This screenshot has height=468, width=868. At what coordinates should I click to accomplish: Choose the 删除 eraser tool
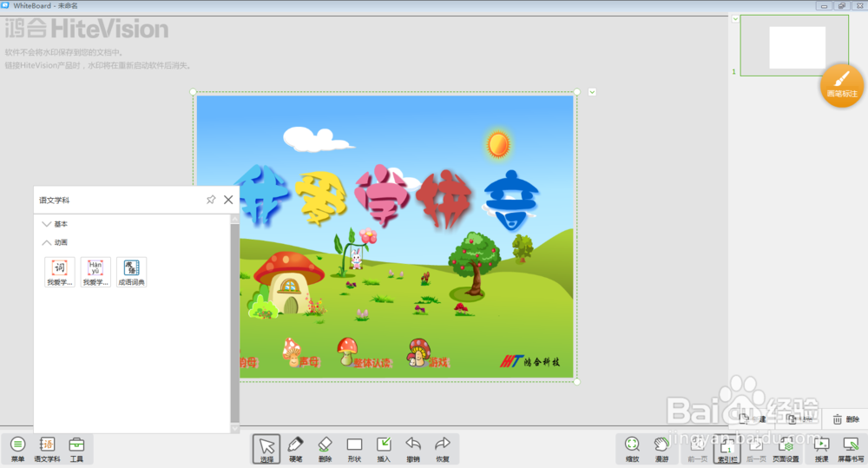coord(325,449)
